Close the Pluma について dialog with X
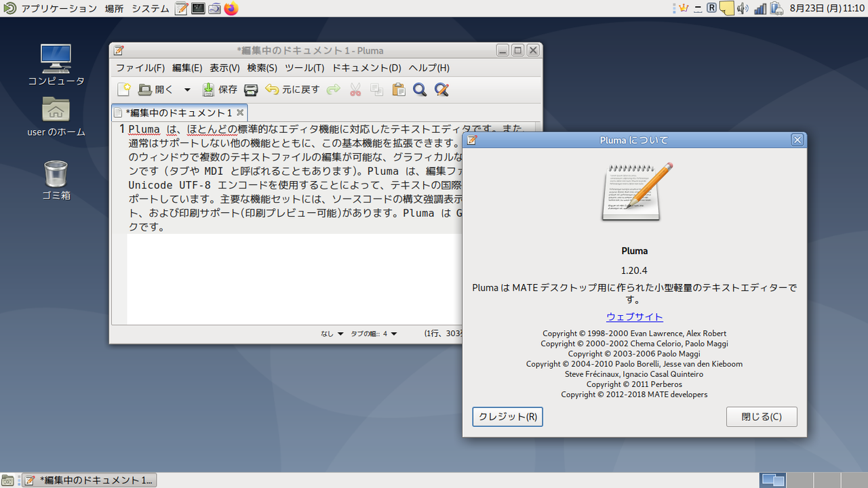Image resolution: width=868 pixels, height=488 pixels. (797, 140)
